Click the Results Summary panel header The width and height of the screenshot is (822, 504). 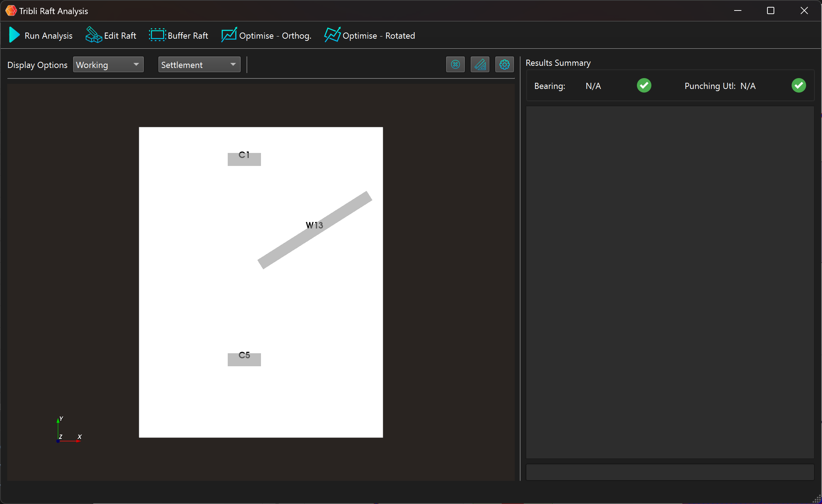(558, 62)
